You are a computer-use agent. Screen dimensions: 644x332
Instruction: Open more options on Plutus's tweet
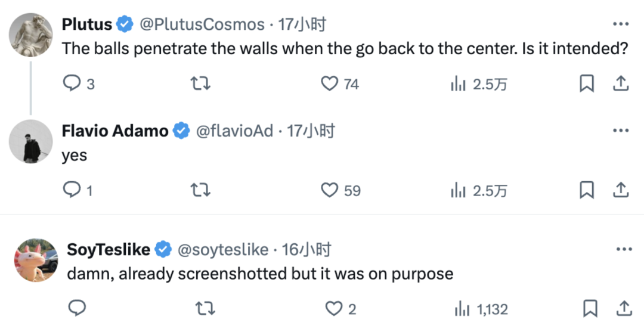(x=621, y=24)
